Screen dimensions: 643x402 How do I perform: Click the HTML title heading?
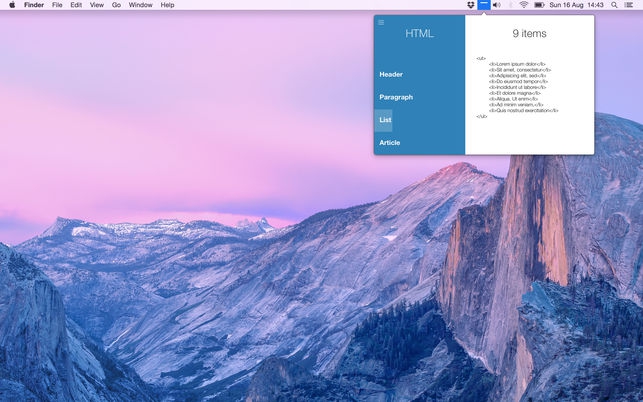[x=420, y=34]
